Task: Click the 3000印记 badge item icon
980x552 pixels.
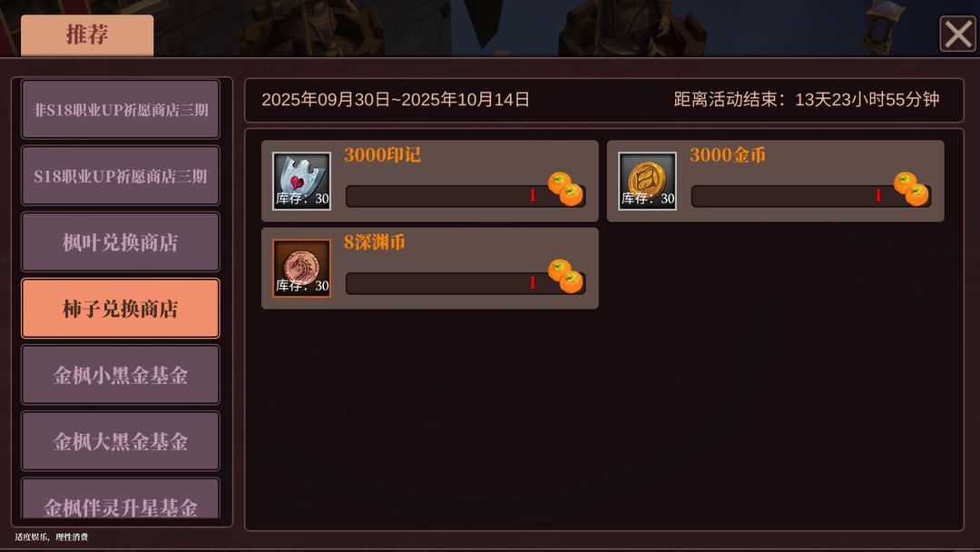Action: 301,181
